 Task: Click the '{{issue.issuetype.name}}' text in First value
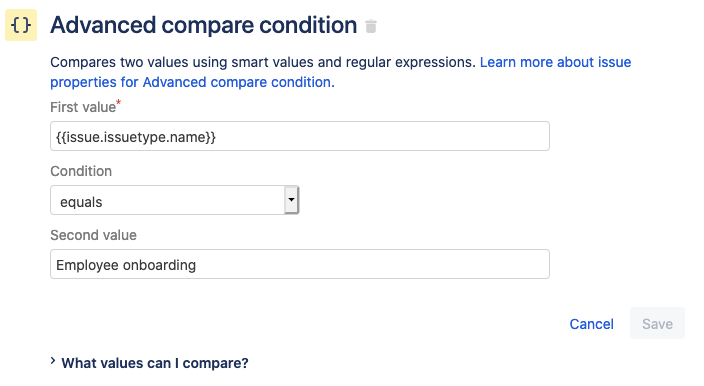(136, 137)
